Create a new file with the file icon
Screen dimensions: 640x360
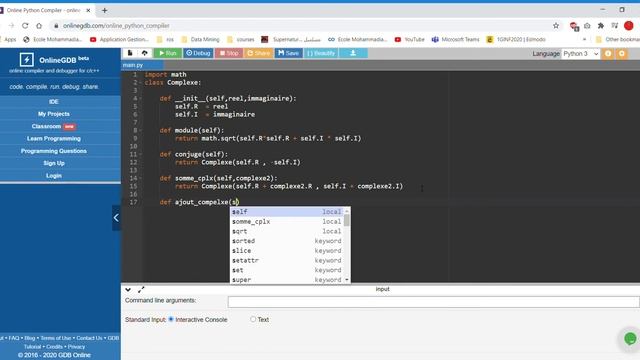tap(130, 53)
